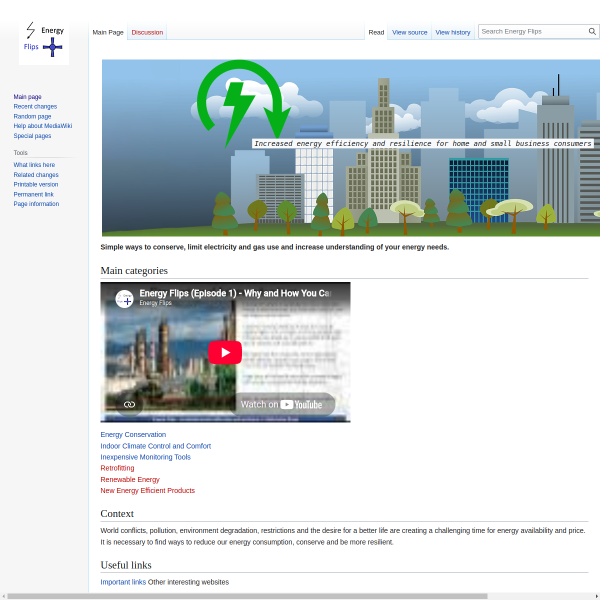Copy video link via chain icon
Viewport: 600px width, 600px height.
point(129,404)
